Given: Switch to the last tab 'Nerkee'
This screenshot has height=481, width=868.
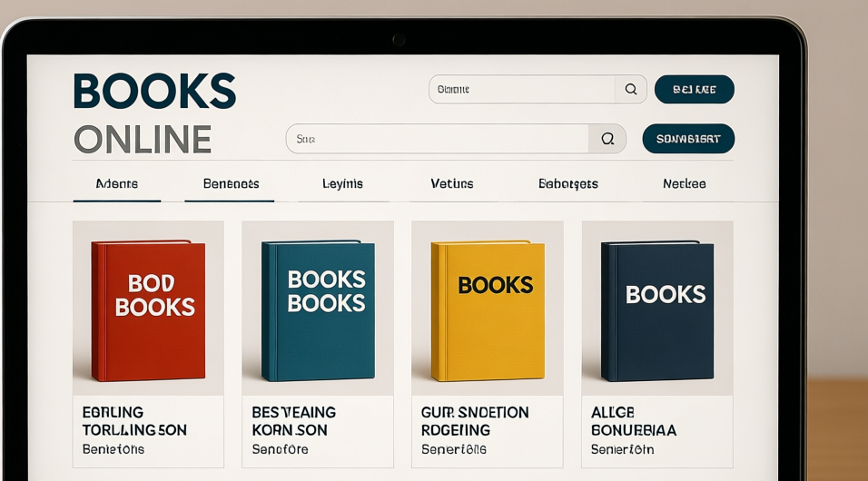Looking at the screenshot, I should [x=684, y=183].
